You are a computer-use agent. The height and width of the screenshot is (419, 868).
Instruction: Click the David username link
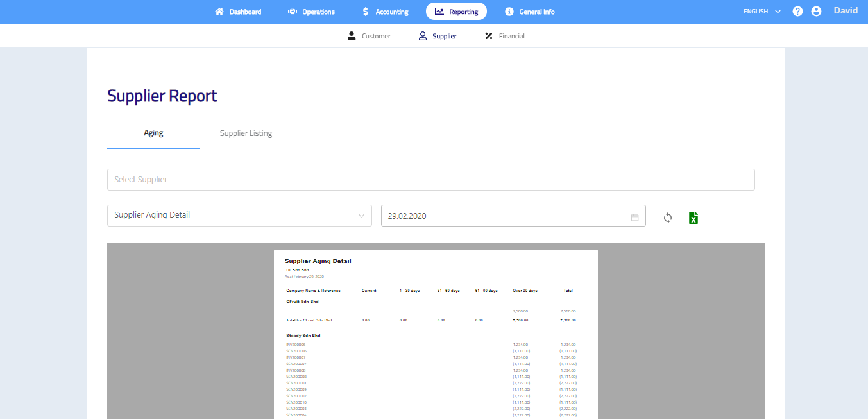pos(845,11)
